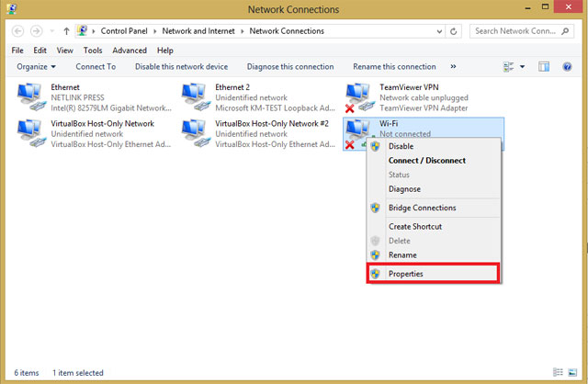Choose Delete in the context menu
Image resolution: width=588 pixels, height=384 pixels.
coord(433,241)
